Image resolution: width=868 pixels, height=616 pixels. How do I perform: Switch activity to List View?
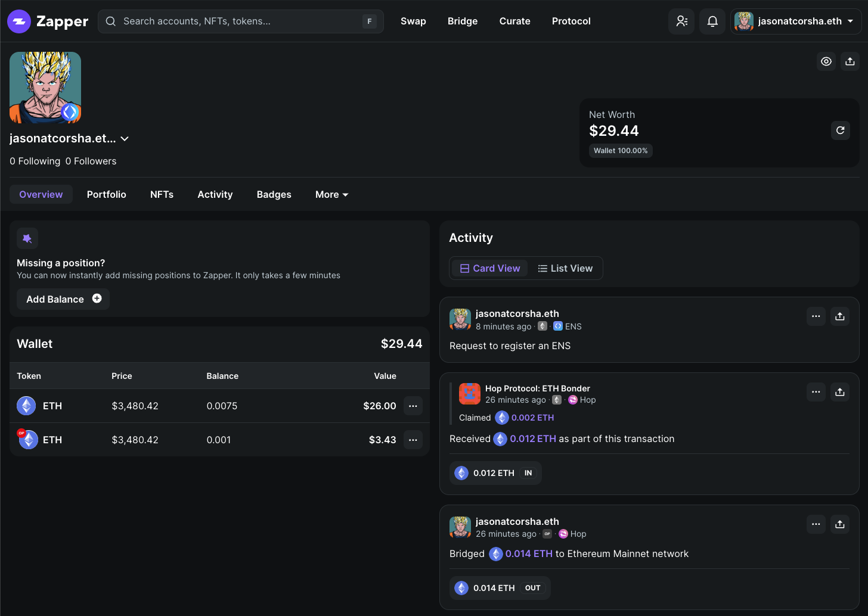[565, 268]
